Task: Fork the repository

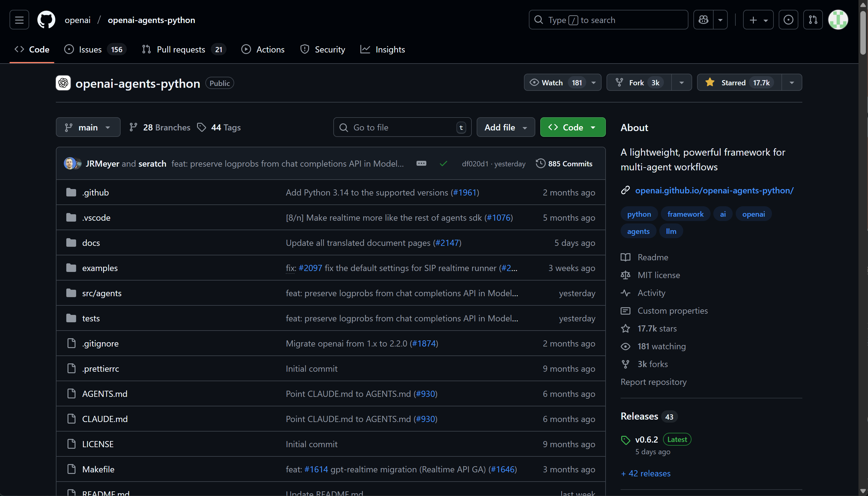Action: pyautogui.click(x=639, y=83)
